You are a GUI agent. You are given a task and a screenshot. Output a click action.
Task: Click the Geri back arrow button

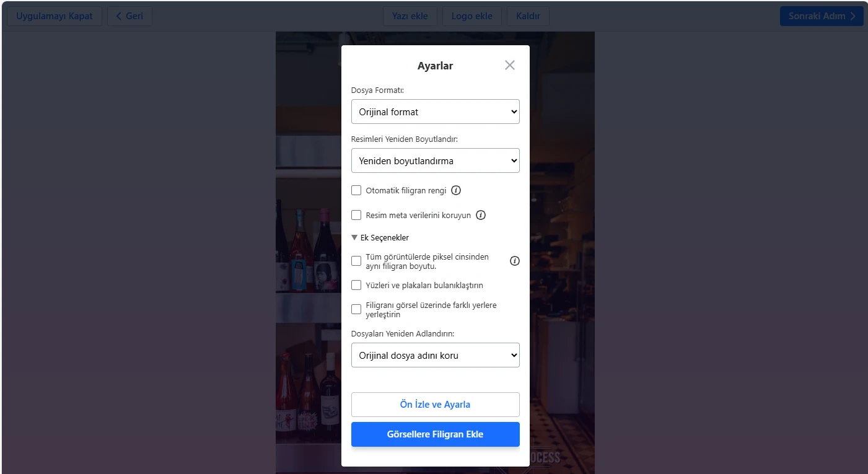tap(129, 16)
